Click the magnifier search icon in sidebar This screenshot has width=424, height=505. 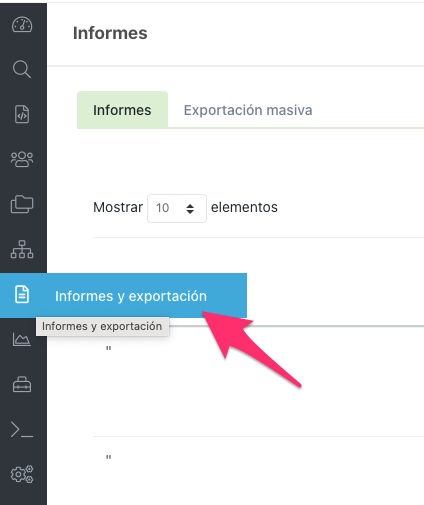(x=22, y=69)
